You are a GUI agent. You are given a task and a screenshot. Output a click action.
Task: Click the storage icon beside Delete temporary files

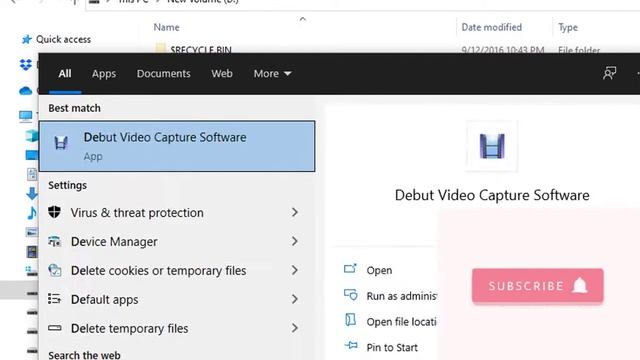pos(54,328)
